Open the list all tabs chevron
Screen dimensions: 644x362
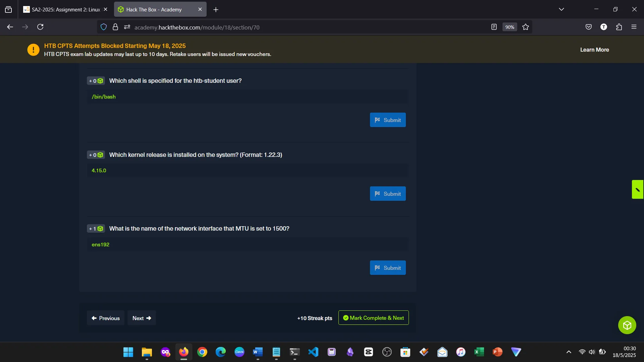click(x=561, y=9)
